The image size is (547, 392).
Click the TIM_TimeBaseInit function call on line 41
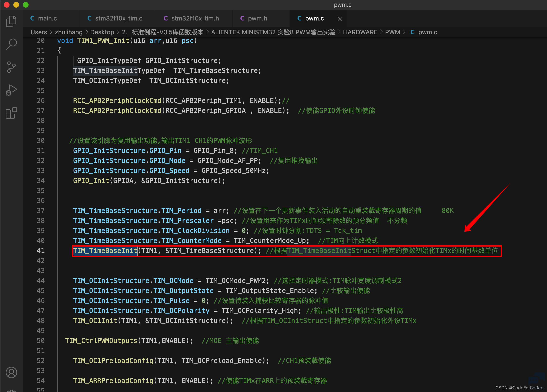pos(105,251)
